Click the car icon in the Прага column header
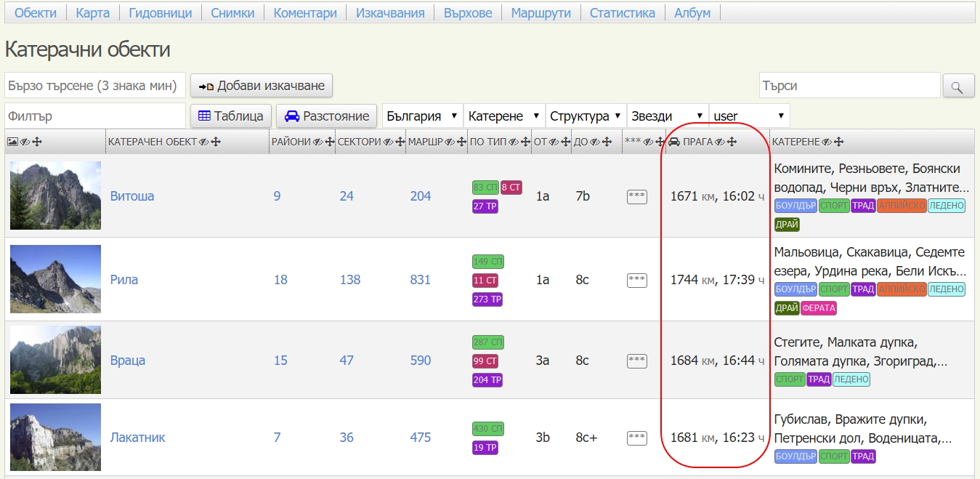 [x=674, y=142]
